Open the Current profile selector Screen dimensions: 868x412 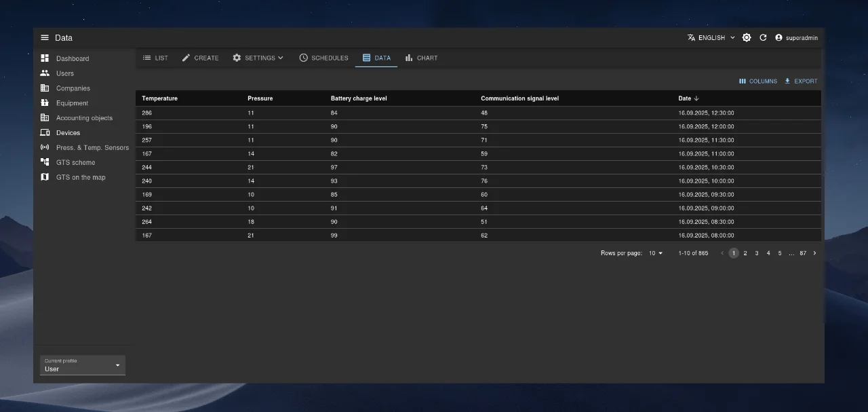point(82,366)
